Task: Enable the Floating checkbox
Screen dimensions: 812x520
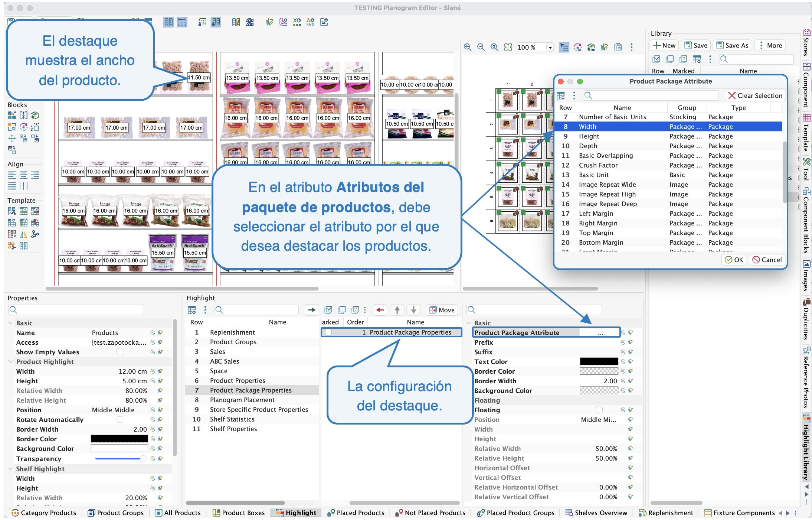Action: [599, 410]
